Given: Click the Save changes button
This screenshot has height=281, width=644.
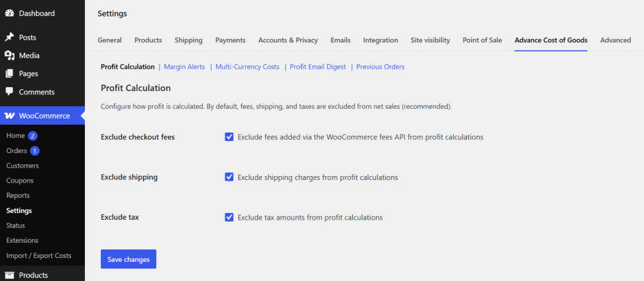Looking at the screenshot, I should tap(128, 259).
